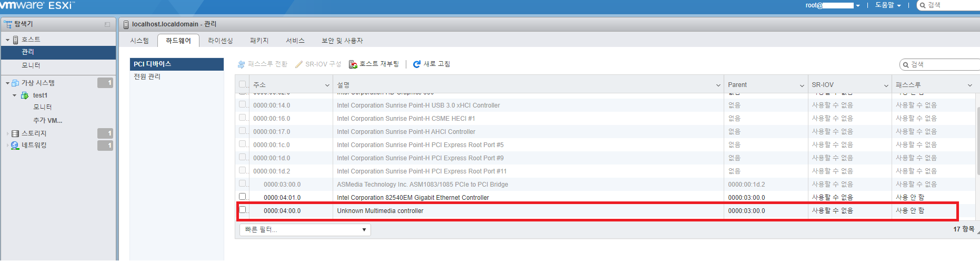Click the 네트워킹 count badge
This screenshot has height=261, width=980.
coord(105,146)
